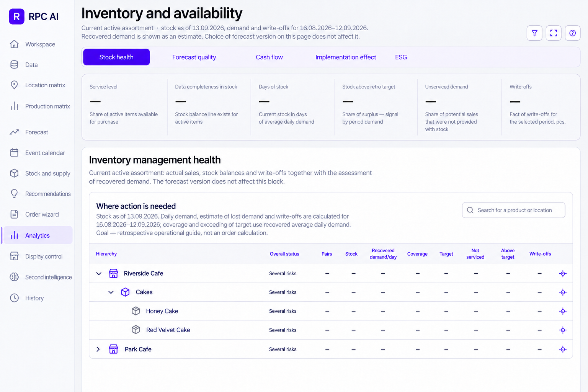Image resolution: width=588 pixels, height=392 pixels.
Task: Select the Stock health tab
Action: 116,57
